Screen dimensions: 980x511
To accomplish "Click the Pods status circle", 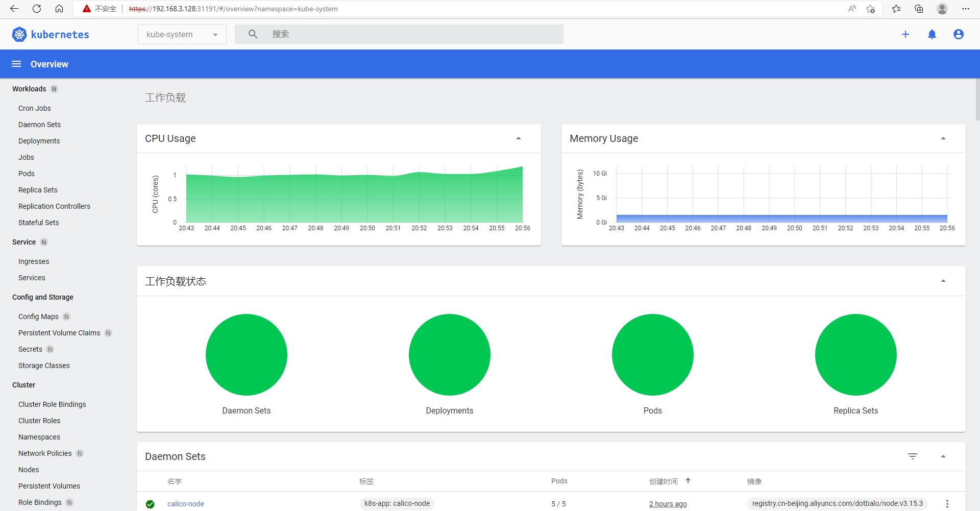I will point(653,355).
